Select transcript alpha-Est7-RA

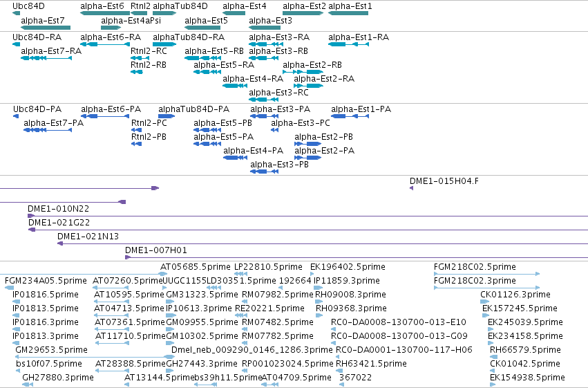pos(46,58)
